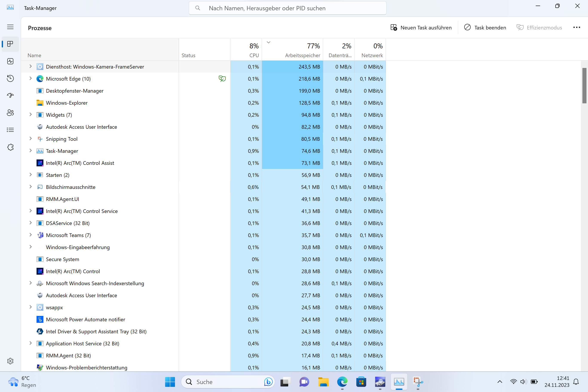Open the Details list sidebar page

click(x=10, y=130)
